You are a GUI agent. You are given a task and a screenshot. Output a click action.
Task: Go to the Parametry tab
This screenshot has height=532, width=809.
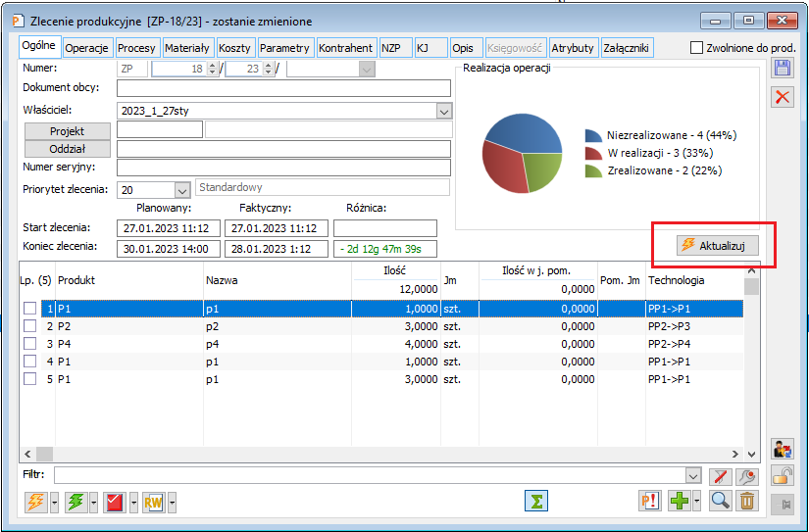(284, 48)
